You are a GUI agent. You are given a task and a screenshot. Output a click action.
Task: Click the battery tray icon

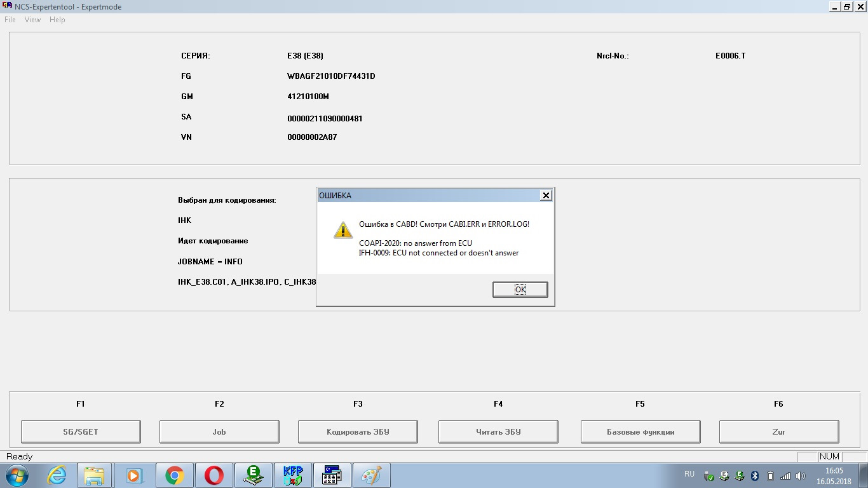point(771,476)
